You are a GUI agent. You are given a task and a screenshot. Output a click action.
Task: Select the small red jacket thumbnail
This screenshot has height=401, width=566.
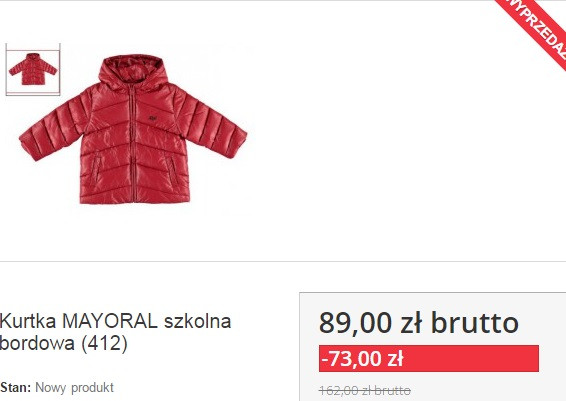pos(33,69)
